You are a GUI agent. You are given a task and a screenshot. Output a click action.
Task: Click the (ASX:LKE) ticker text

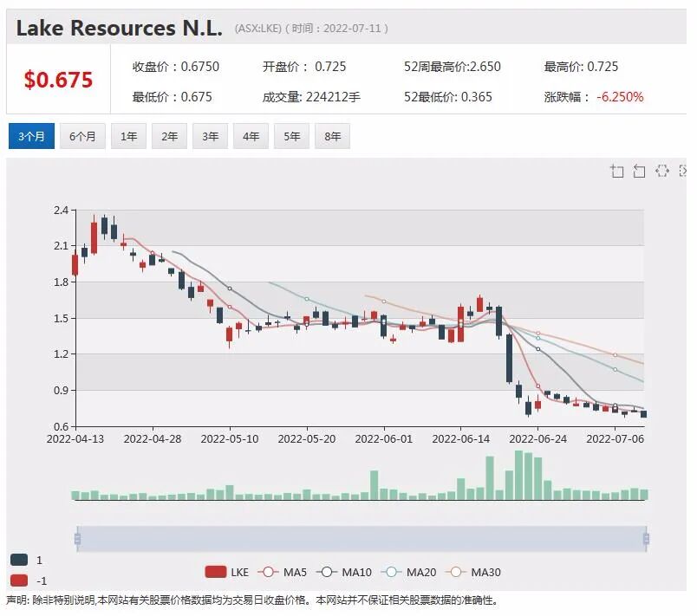tap(257, 29)
